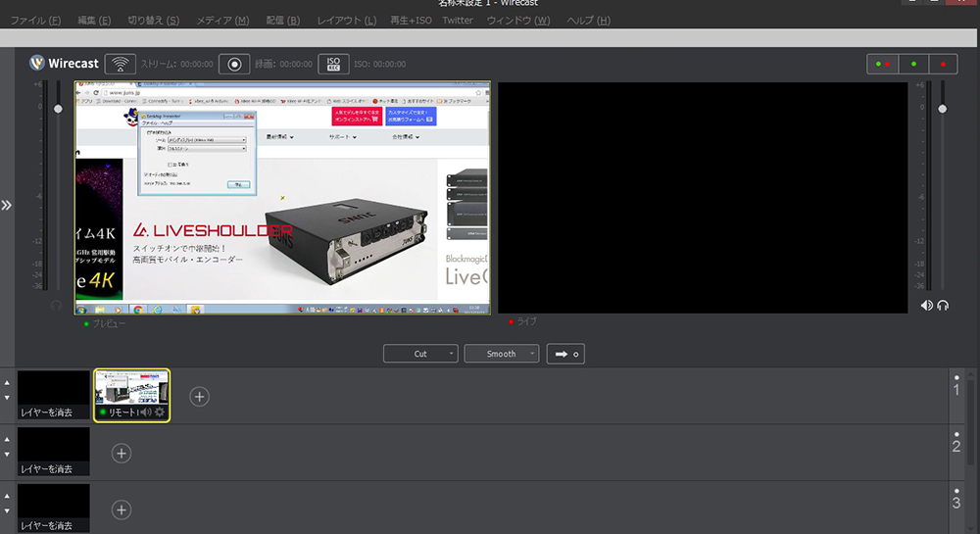Open the 配信 (B) menu

click(x=283, y=20)
